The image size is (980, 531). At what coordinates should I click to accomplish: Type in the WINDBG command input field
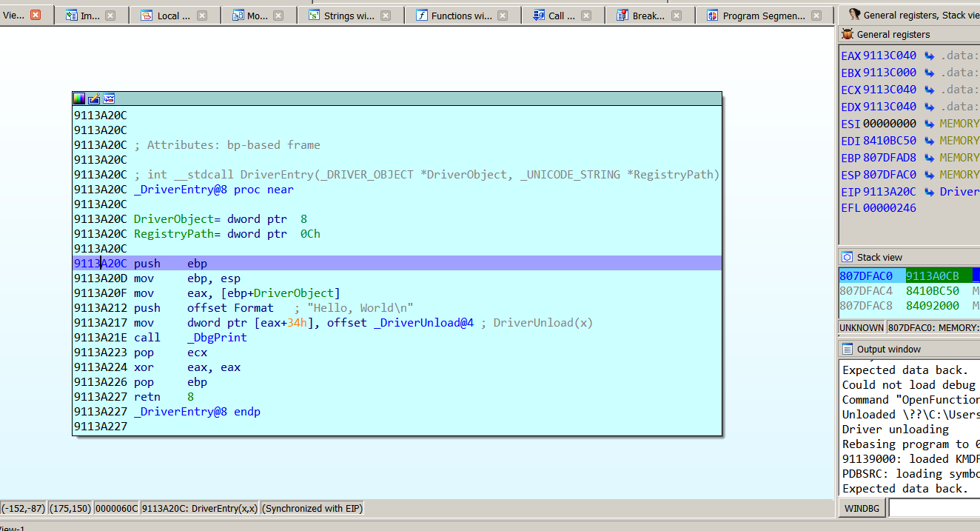point(933,509)
